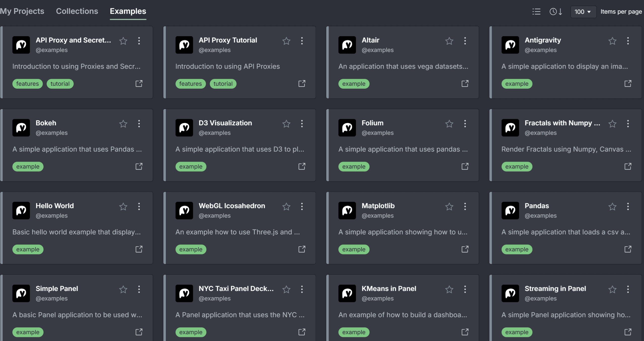Open Folium card kebab menu
Screen dimensions: 644x341
[x=465, y=124]
